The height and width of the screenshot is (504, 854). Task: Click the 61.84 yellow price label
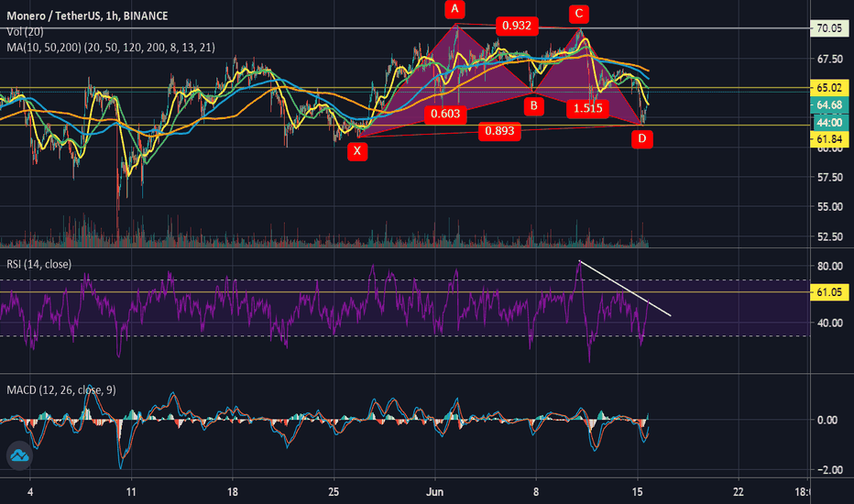pos(829,139)
